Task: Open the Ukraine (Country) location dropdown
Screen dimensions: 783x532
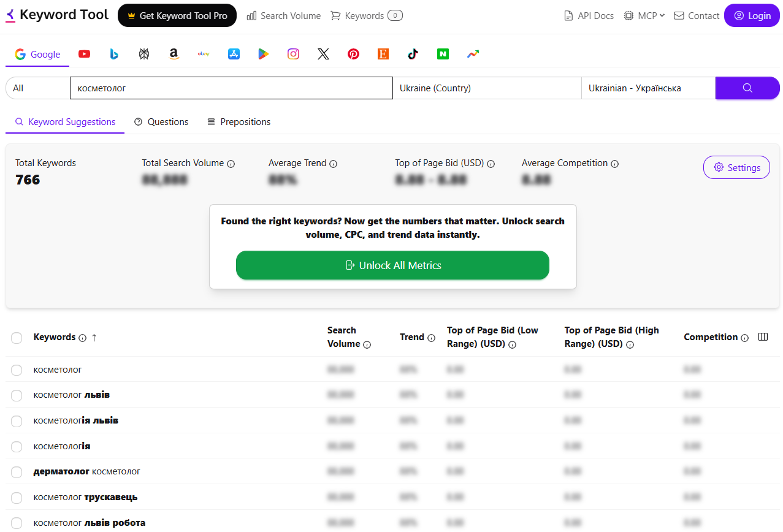Action: point(487,88)
